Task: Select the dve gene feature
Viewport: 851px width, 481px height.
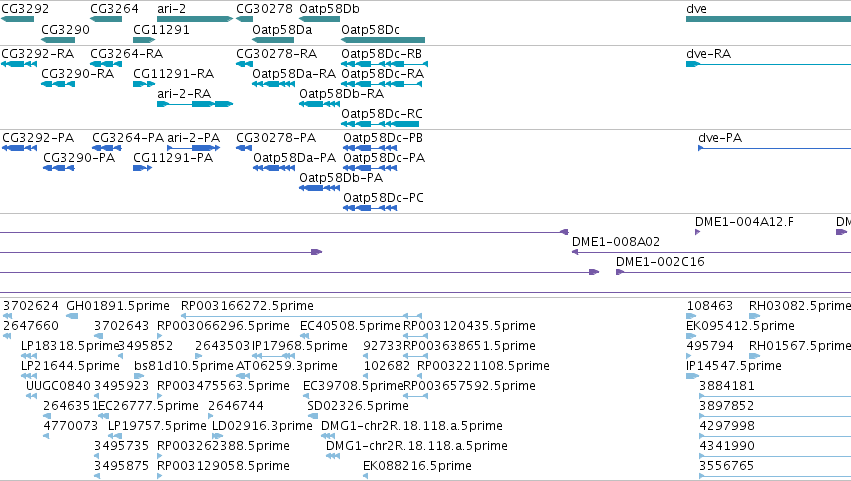Action: (x=769, y=19)
